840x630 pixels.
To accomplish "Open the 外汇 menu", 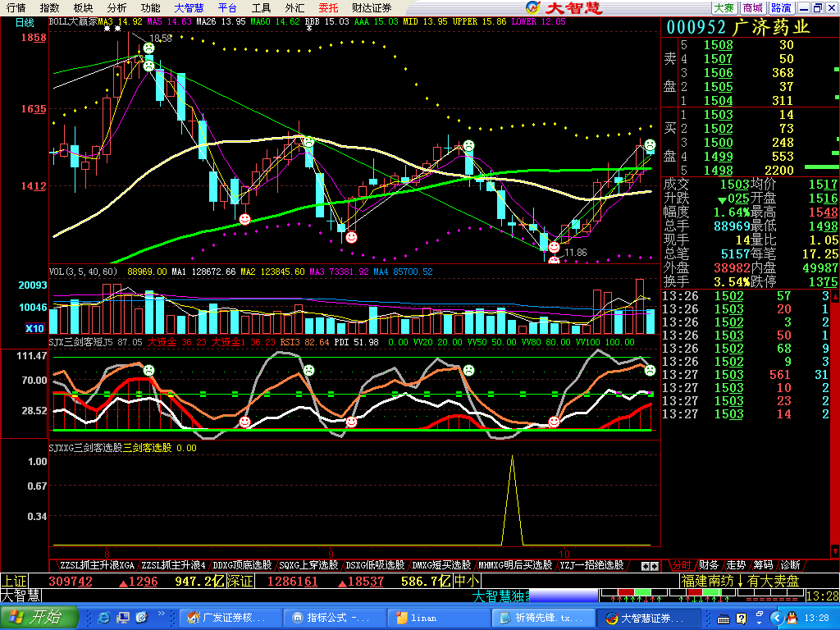I will coord(294,8).
